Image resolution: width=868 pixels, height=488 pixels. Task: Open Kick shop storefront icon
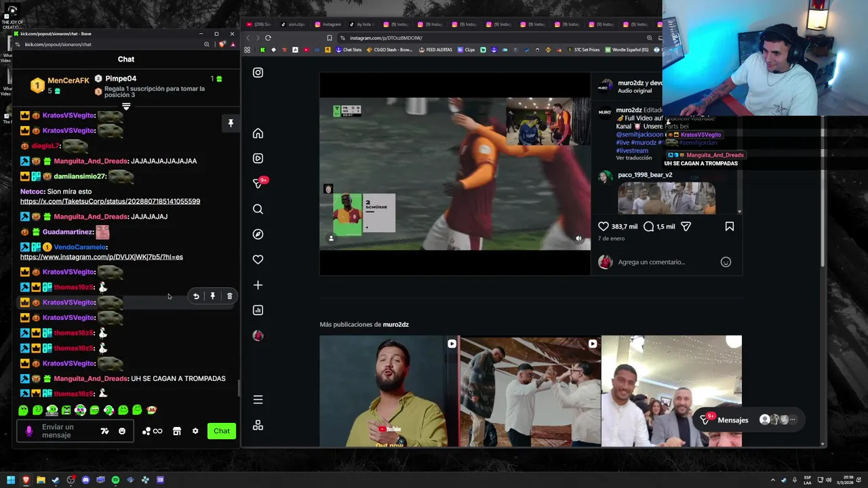[177, 431]
